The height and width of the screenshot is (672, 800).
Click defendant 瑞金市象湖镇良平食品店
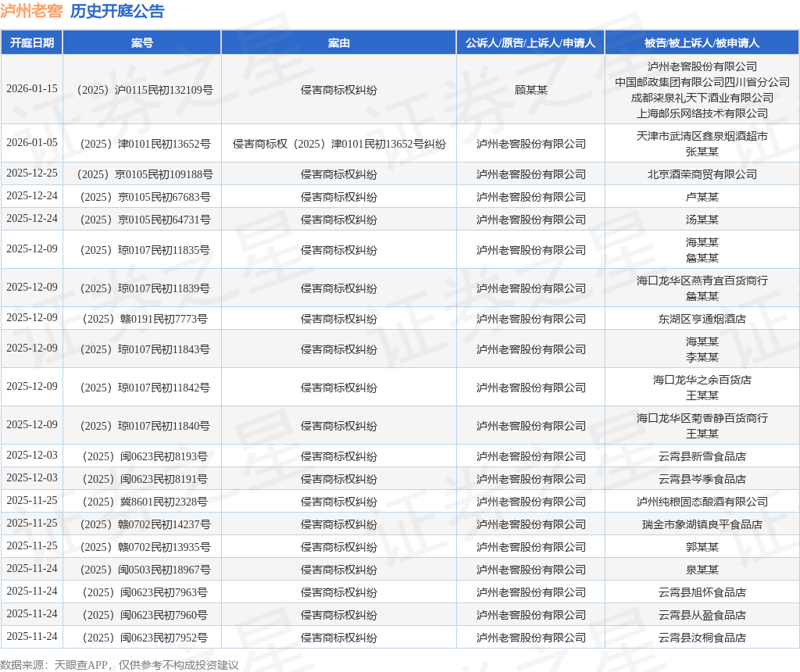pos(702,524)
